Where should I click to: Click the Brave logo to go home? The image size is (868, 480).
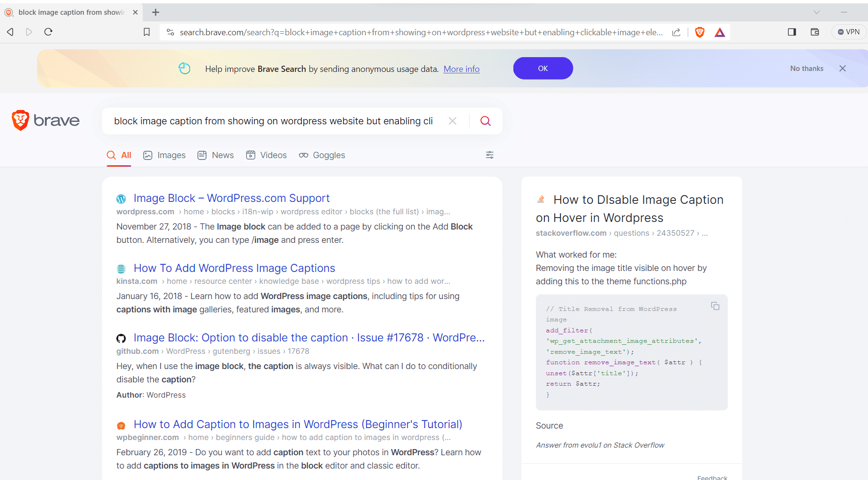pos(46,120)
